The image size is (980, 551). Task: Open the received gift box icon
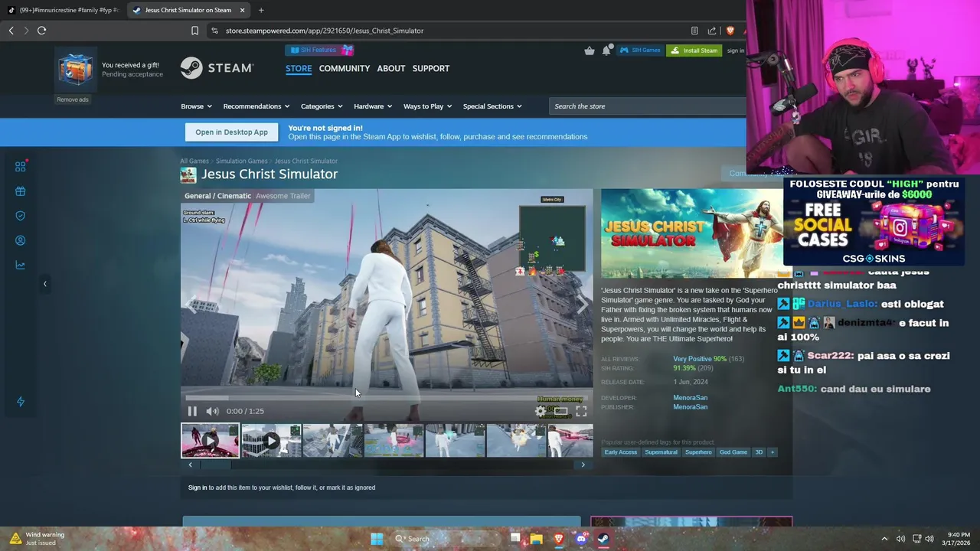(x=76, y=70)
